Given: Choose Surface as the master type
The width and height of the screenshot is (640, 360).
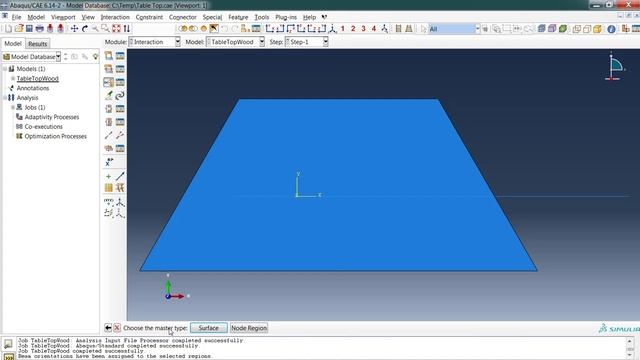Looking at the screenshot, I should [209, 328].
